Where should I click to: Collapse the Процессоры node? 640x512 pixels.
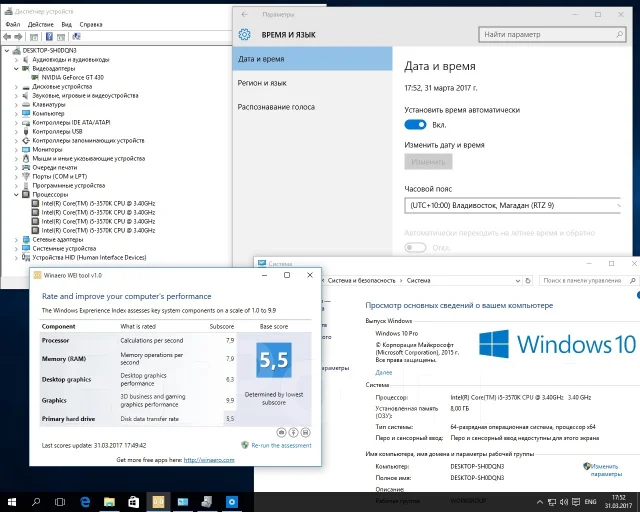coord(16,195)
